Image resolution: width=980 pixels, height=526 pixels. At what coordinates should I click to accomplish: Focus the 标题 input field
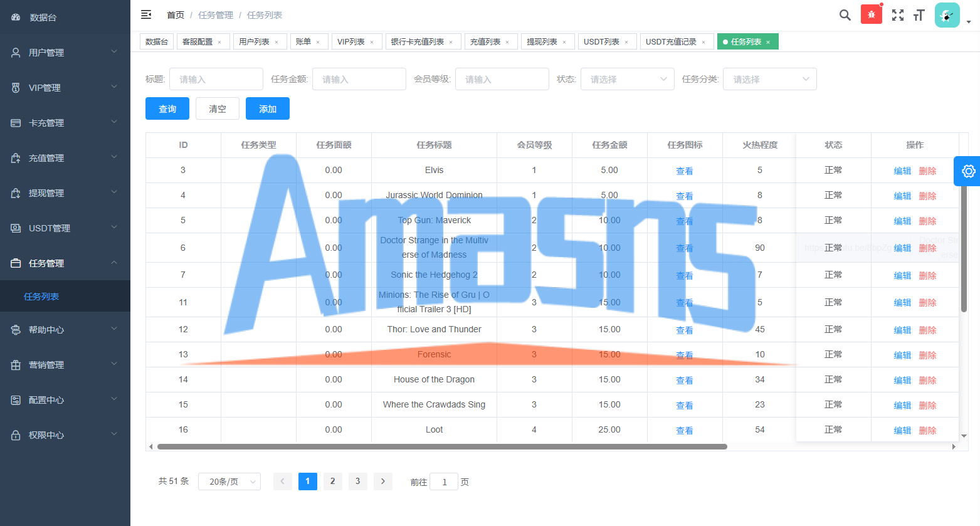216,79
